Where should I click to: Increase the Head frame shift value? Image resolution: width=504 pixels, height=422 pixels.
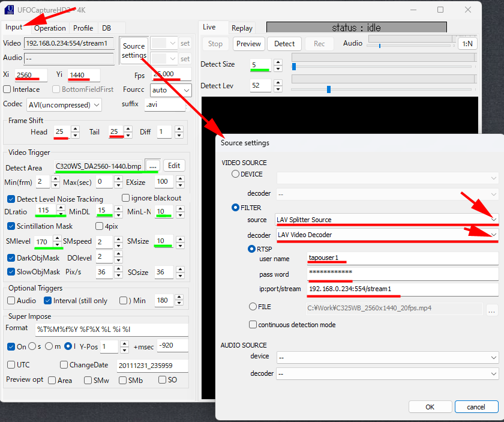coord(75,128)
